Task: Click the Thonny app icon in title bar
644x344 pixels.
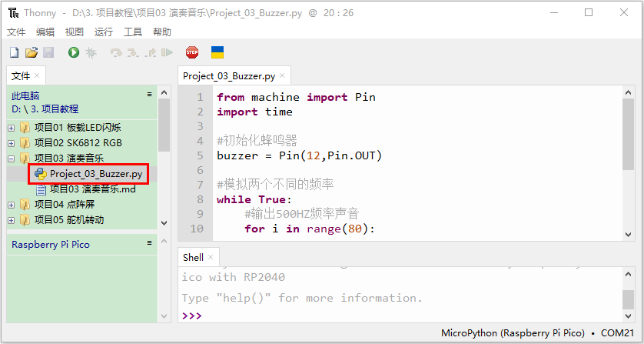Action: tap(13, 13)
